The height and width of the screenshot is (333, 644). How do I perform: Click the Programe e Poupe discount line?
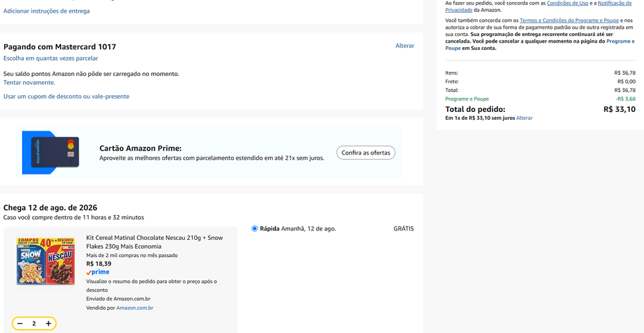pyautogui.click(x=540, y=99)
